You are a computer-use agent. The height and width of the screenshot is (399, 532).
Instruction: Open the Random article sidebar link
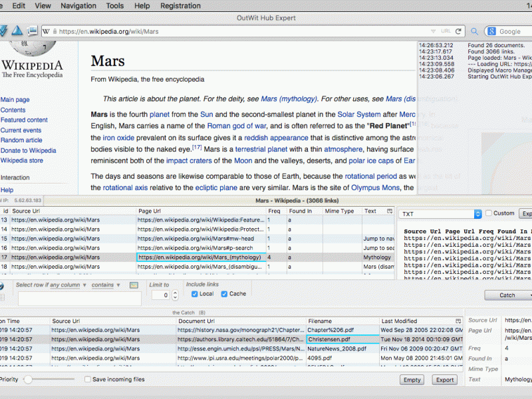tap(21, 140)
